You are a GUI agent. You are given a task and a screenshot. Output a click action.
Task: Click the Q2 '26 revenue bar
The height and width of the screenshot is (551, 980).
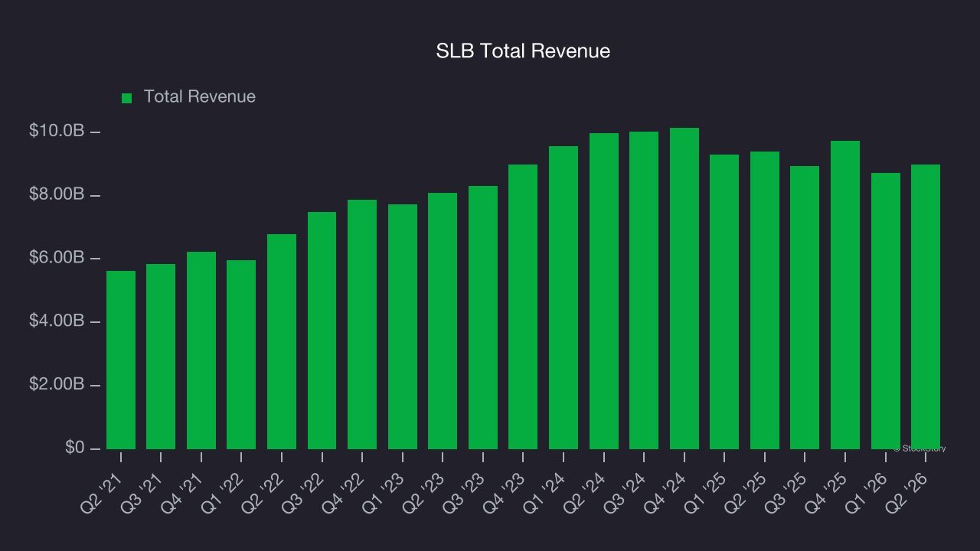(926, 307)
